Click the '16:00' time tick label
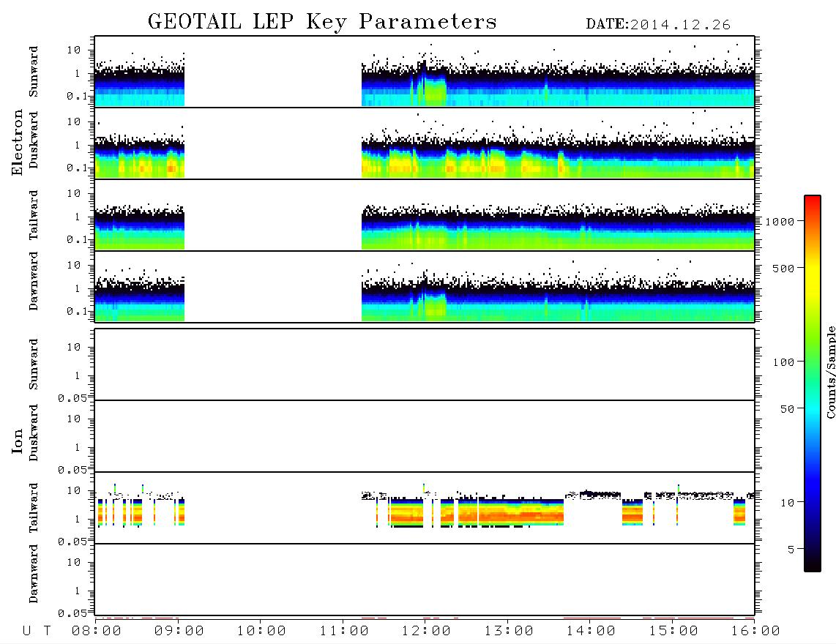 click(755, 632)
